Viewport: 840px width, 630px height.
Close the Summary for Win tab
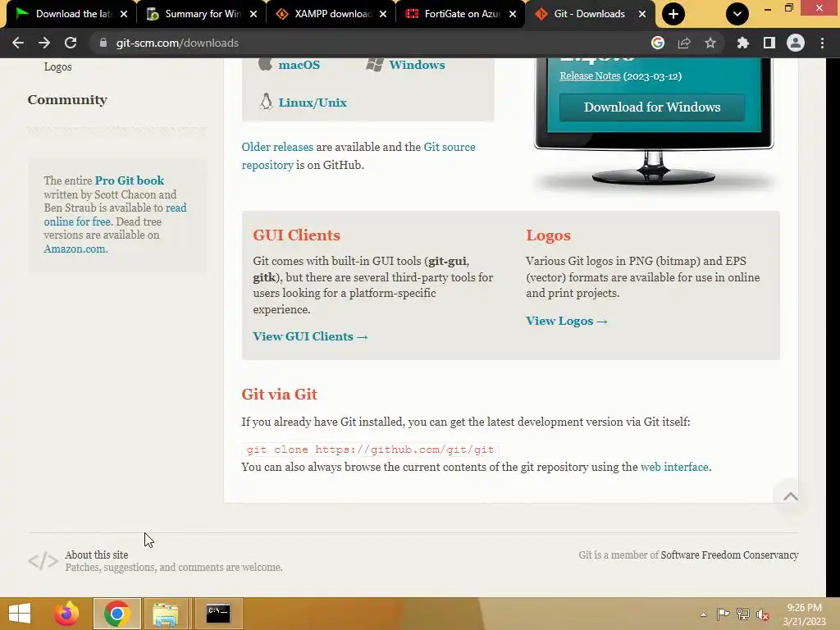tap(253, 14)
